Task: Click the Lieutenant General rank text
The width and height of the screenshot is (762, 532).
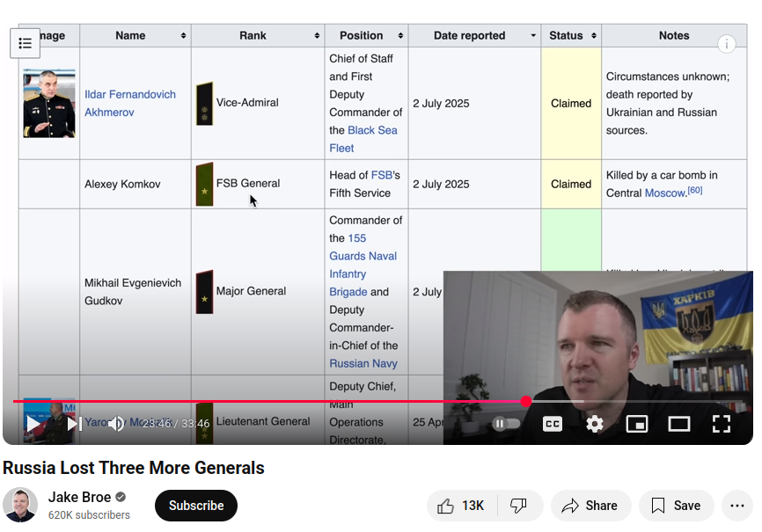Action: point(263,421)
